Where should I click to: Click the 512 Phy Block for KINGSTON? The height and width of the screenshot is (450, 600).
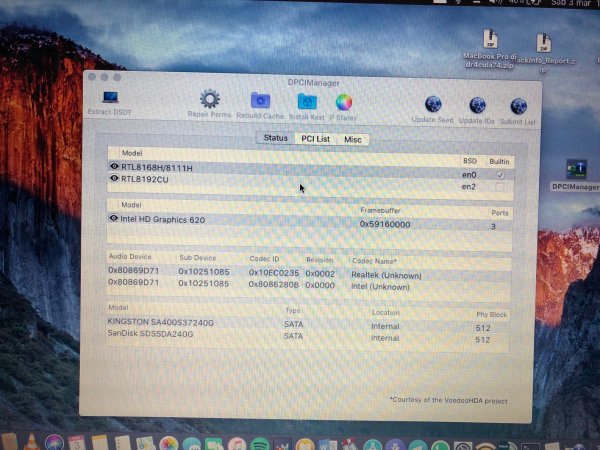click(483, 328)
